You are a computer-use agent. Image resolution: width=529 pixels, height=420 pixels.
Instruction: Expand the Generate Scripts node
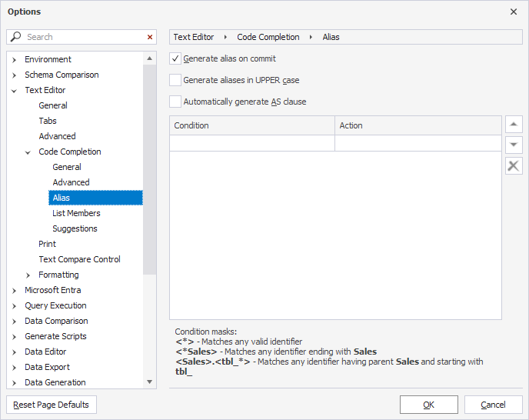pos(14,337)
